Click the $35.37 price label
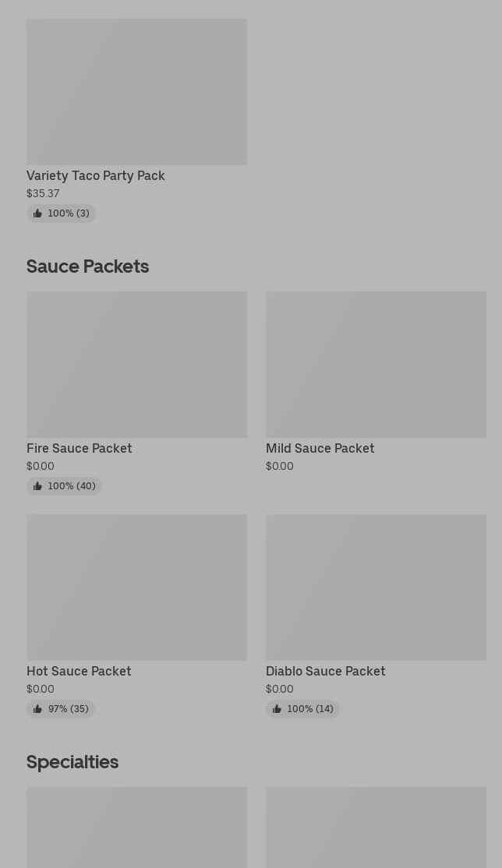The height and width of the screenshot is (868, 502). point(43,194)
